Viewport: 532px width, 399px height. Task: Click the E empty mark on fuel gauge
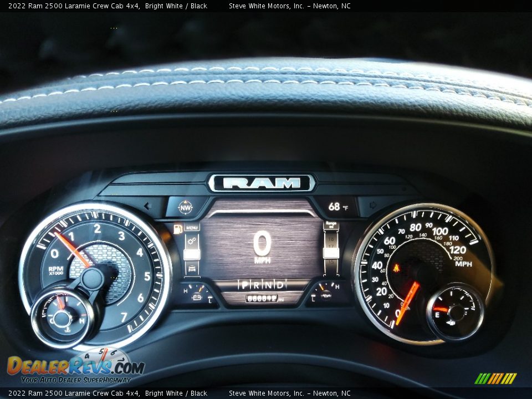[437, 315]
